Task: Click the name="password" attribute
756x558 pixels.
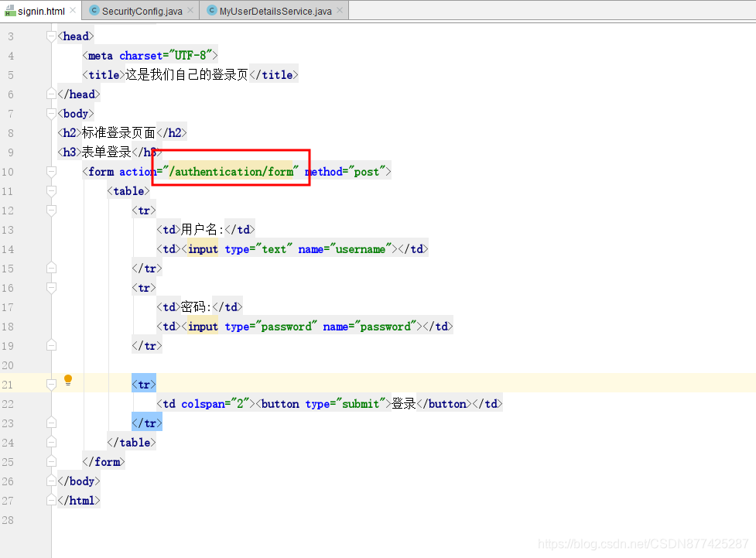Action: (x=370, y=327)
